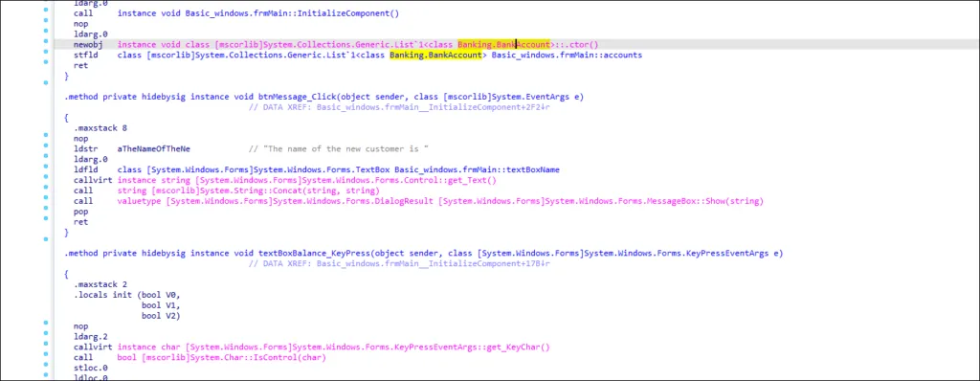Click the 'newobj' opcode
Screen dimensions: 980x381
coord(87,44)
